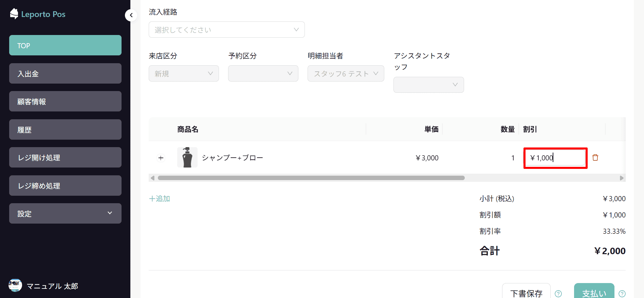Open help icon next to 支払い
Screen dimensions: 644x298
(622, 294)
